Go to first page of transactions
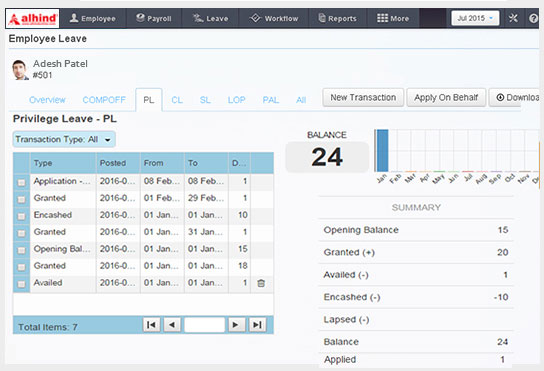This screenshot has height=371, width=544. 152,325
